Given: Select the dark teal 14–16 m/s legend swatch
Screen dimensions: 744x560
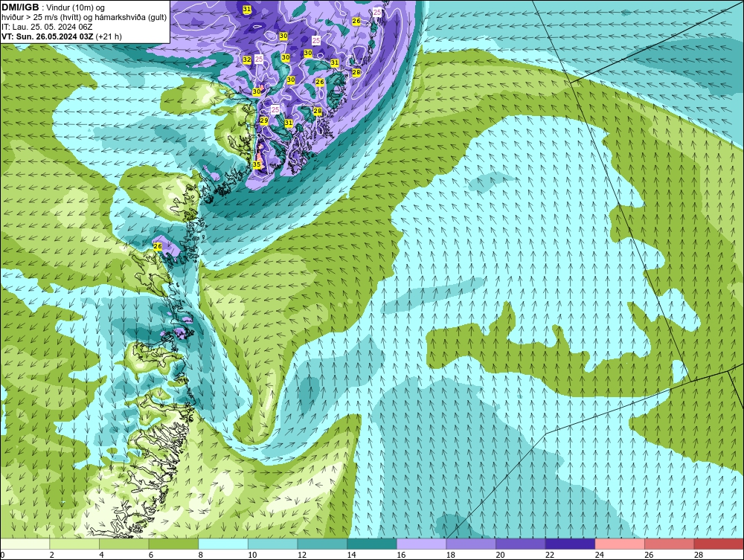Looking at the screenshot, I should (371, 544).
